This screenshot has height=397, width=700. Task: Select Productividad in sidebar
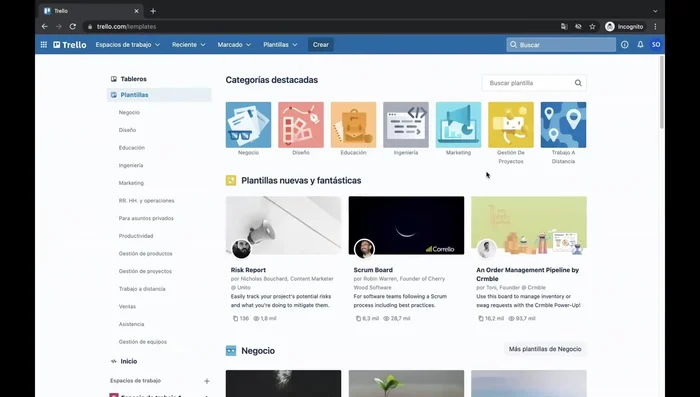click(x=136, y=236)
